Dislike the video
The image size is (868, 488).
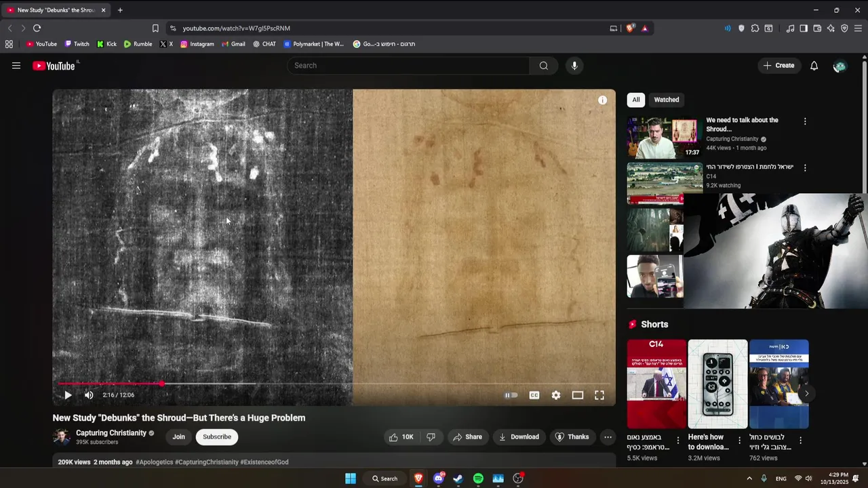(431, 437)
